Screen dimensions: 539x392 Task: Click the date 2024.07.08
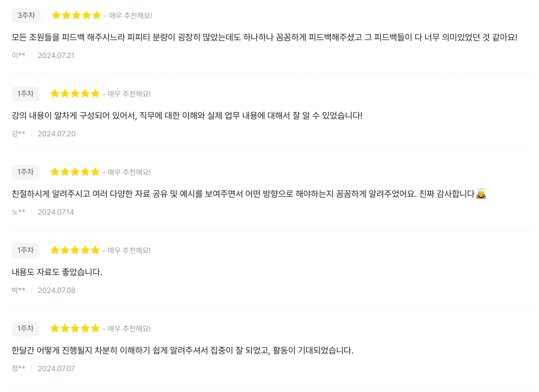[x=56, y=290]
